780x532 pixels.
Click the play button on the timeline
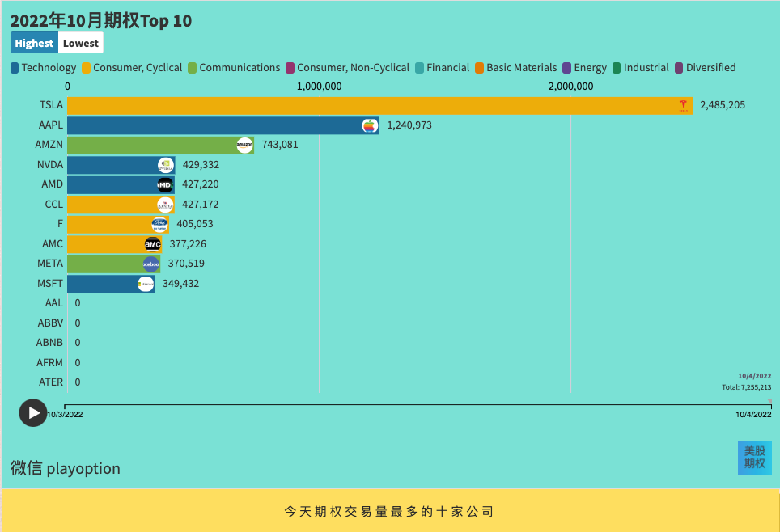click(33, 412)
